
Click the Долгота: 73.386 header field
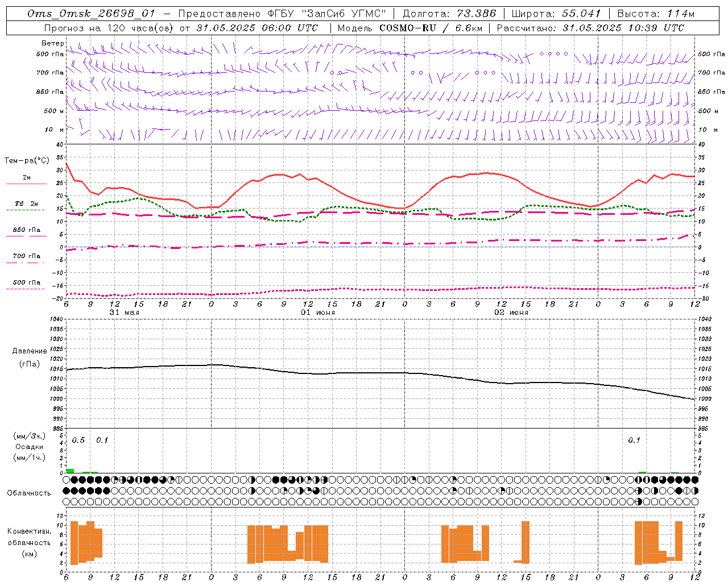coord(449,14)
